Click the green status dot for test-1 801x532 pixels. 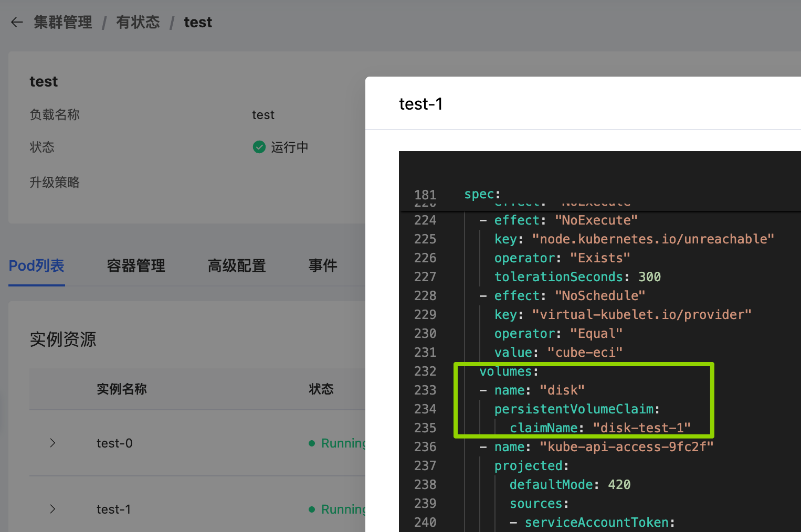pyautogui.click(x=312, y=509)
